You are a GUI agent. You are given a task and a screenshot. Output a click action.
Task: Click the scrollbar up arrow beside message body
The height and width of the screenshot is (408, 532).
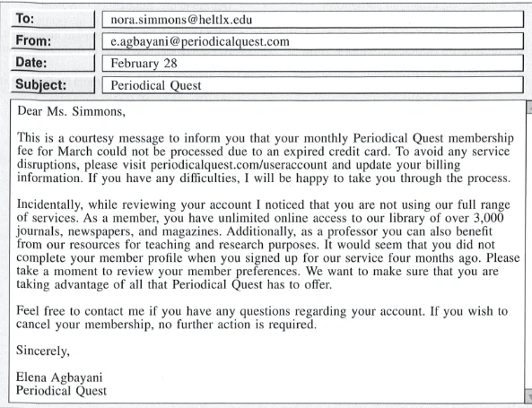pos(529,108)
